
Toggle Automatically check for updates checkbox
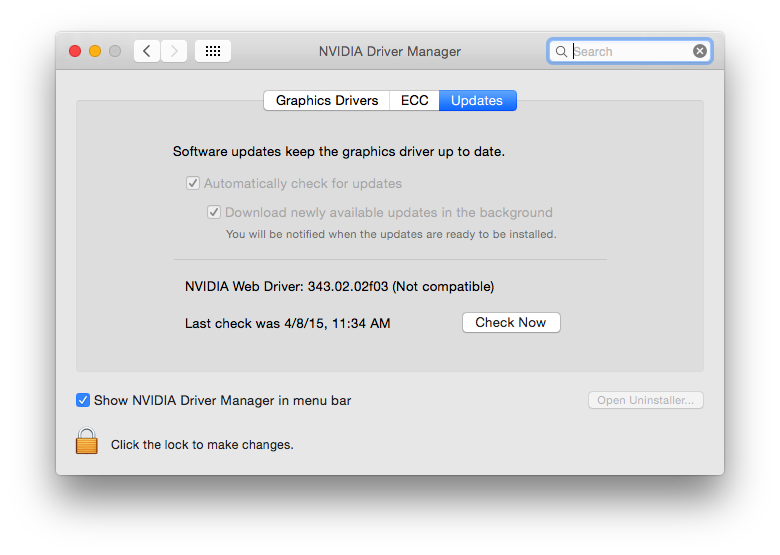click(x=193, y=183)
